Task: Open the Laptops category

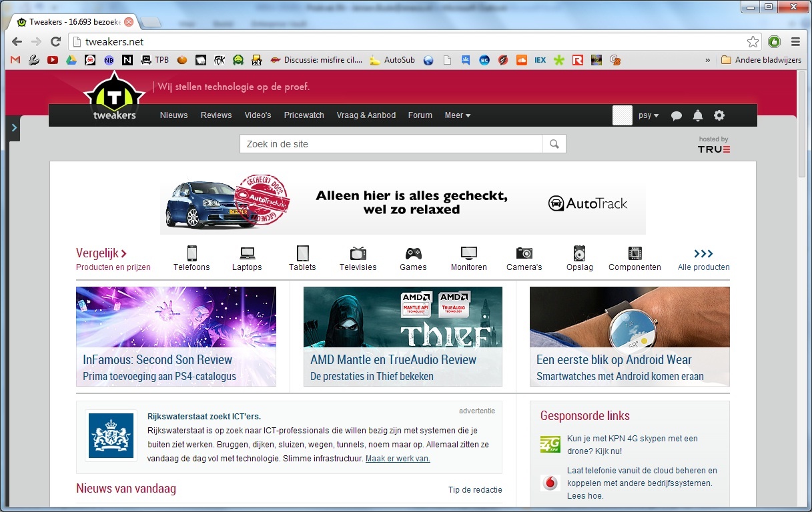Action: [x=247, y=259]
